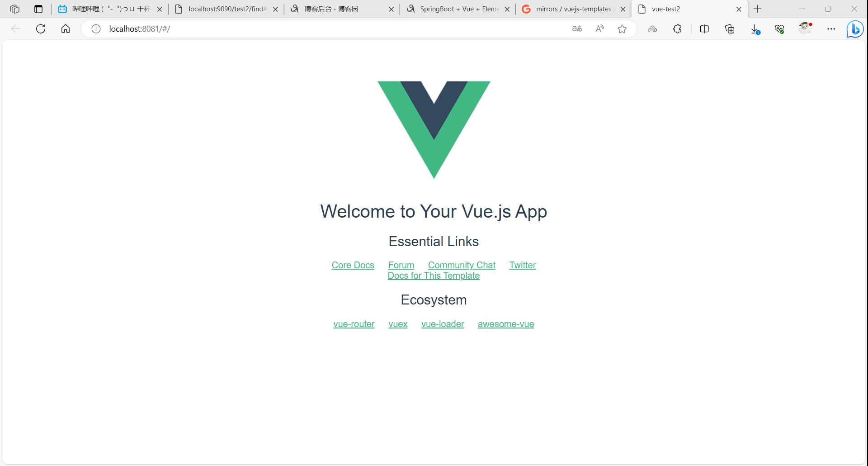Open the Bing Copilot sidebar
Screen dimensions: 868x466
(x=855, y=29)
